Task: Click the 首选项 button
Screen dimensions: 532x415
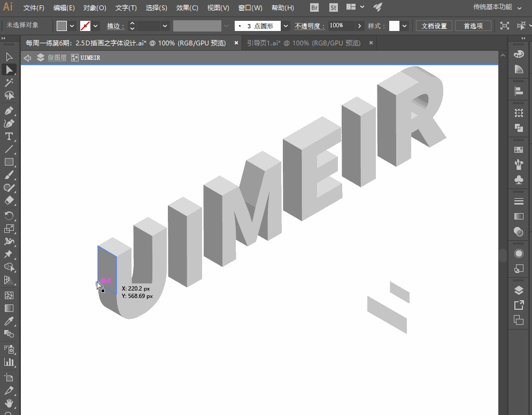Action: tap(473, 26)
